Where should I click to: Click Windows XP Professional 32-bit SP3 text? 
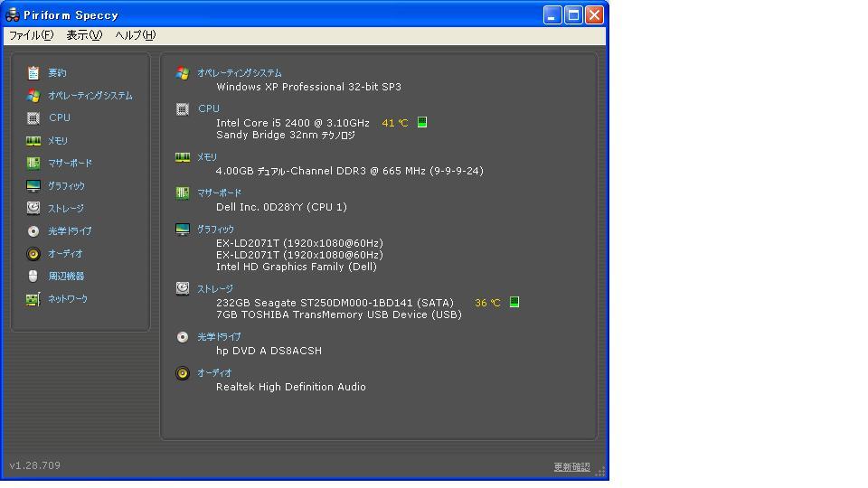click(x=309, y=87)
